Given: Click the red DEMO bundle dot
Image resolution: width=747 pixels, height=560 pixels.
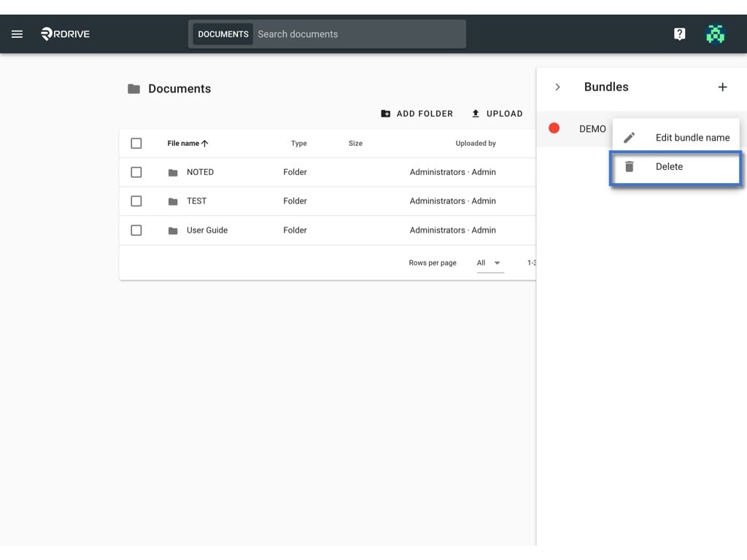Looking at the screenshot, I should (x=554, y=128).
